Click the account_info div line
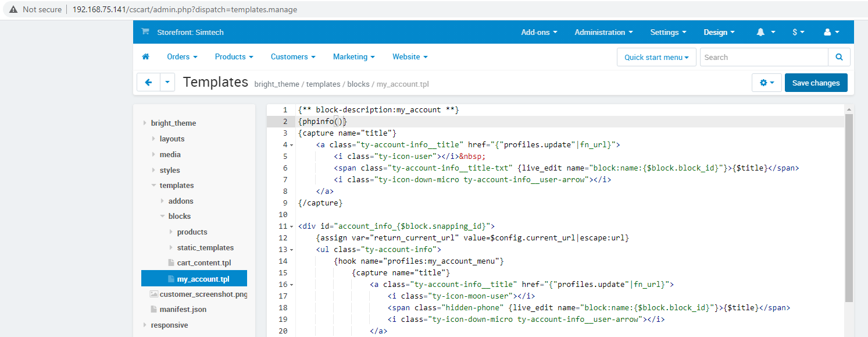 397,226
